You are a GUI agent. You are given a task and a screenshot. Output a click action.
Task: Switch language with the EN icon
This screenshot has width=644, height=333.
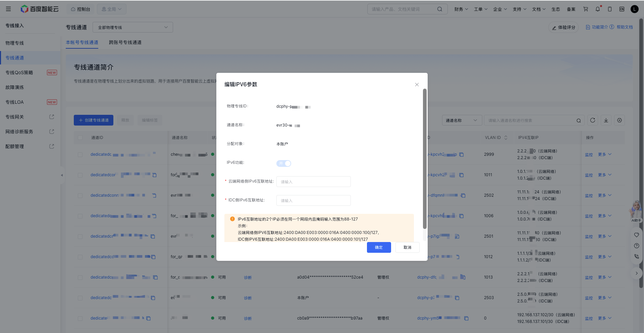point(622,9)
